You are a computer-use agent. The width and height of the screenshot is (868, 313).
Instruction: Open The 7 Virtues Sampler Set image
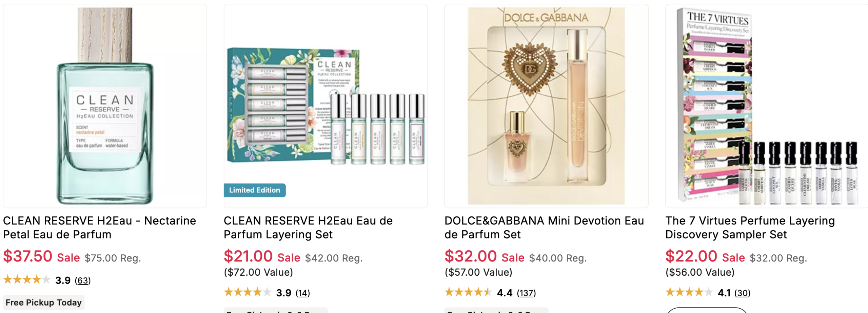(x=766, y=106)
